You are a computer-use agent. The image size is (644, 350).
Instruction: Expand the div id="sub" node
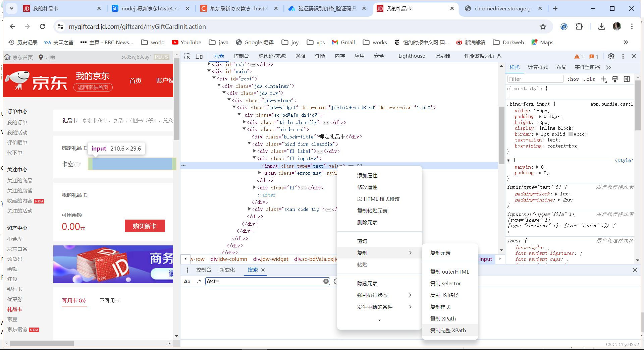tap(209, 64)
